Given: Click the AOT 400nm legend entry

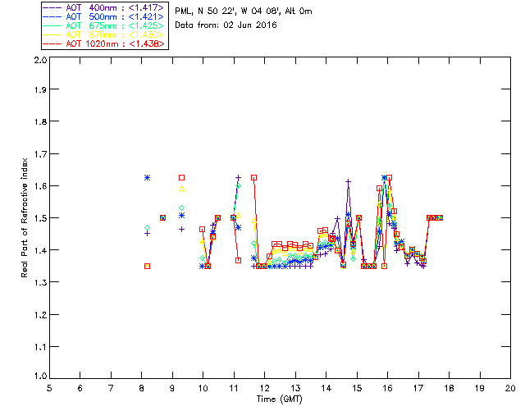Looking at the screenshot, I should [103, 7].
